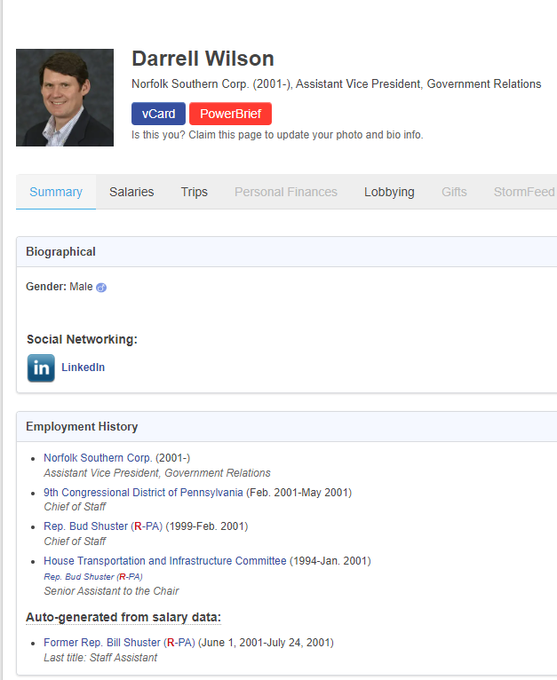Click the male gender symbol icon
The height and width of the screenshot is (680, 557).
[101, 288]
